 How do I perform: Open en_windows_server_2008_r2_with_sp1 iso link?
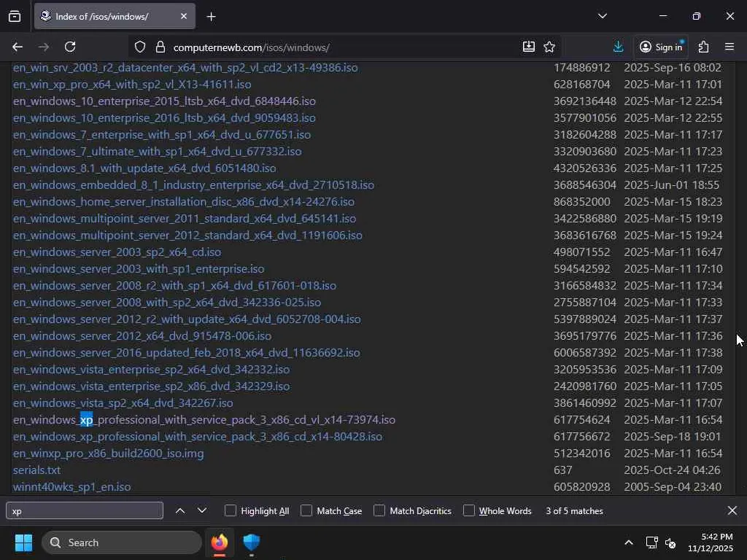(174, 285)
